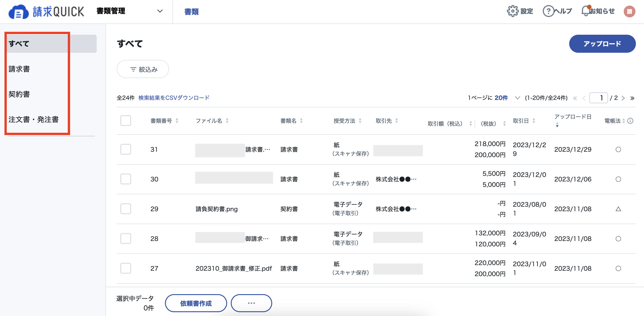Check the box for document 29
The height and width of the screenshot is (316, 644).
(x=126, y=209)
